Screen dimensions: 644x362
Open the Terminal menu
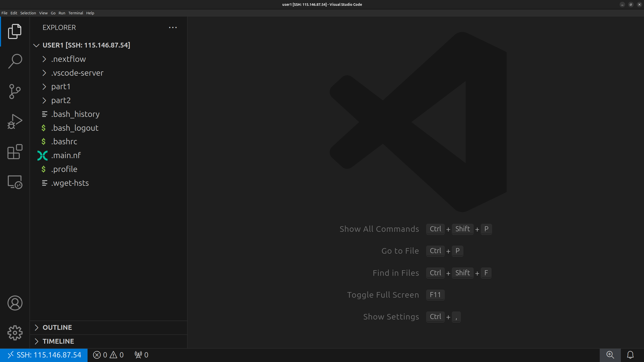click(75, 13)
